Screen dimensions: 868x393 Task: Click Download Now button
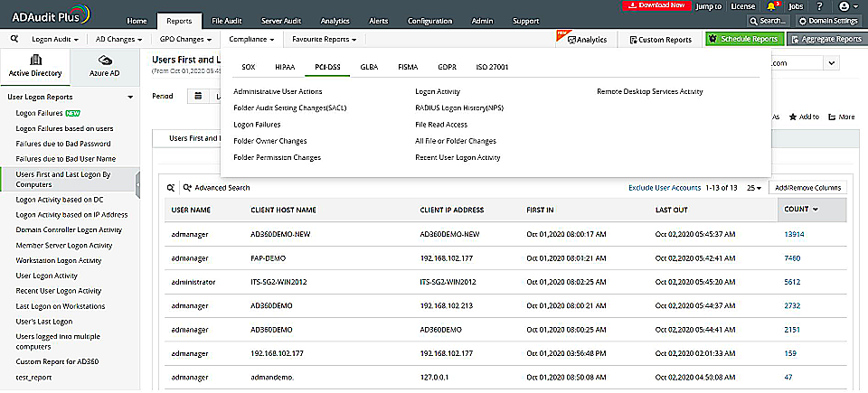point(657,5)
